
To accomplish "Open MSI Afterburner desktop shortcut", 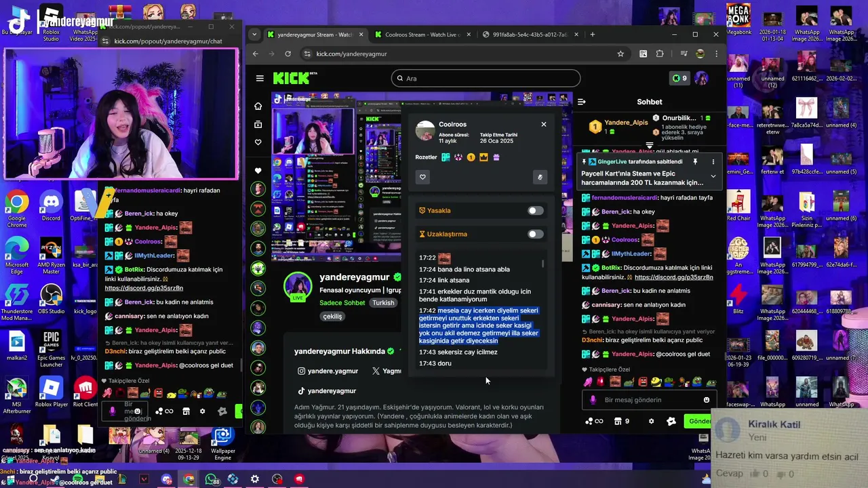I will point(17,396).
